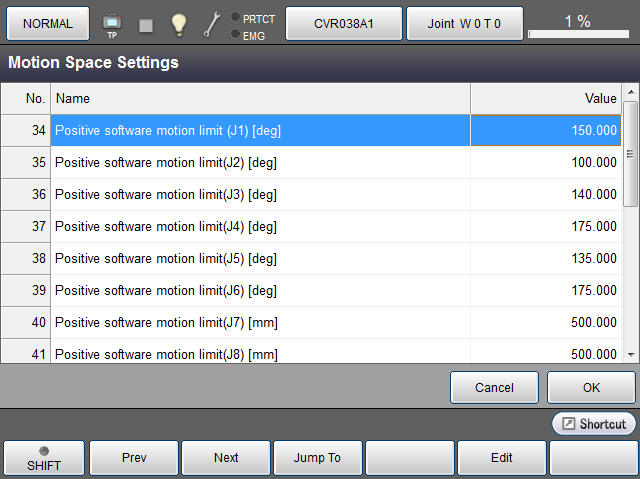This screenshot has height=479, width=640.
Task: Toggle the SHIFT key button
Action: (x=43, y=458)
